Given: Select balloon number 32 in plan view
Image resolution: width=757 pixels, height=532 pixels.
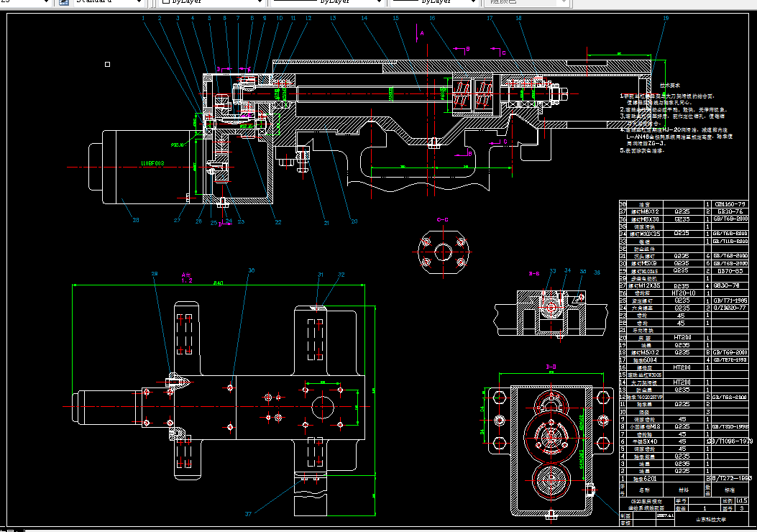Looking at the screenshot, I should (341, 275).
